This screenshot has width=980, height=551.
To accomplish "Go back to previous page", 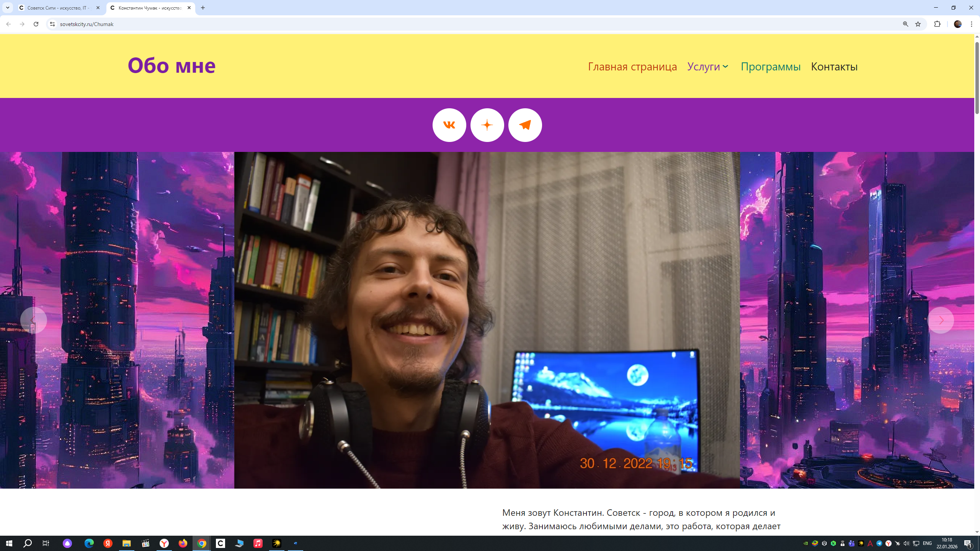I will click(8, 24).
